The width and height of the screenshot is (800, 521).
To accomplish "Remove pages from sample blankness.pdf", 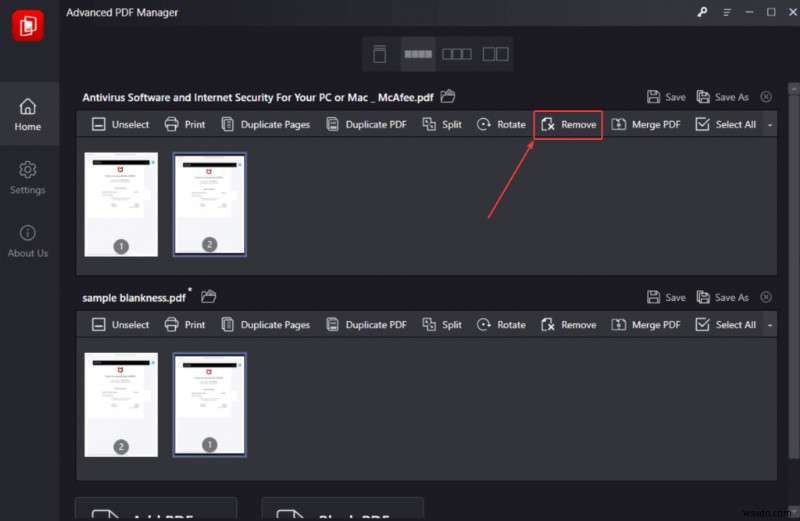I will pos(568,325).
